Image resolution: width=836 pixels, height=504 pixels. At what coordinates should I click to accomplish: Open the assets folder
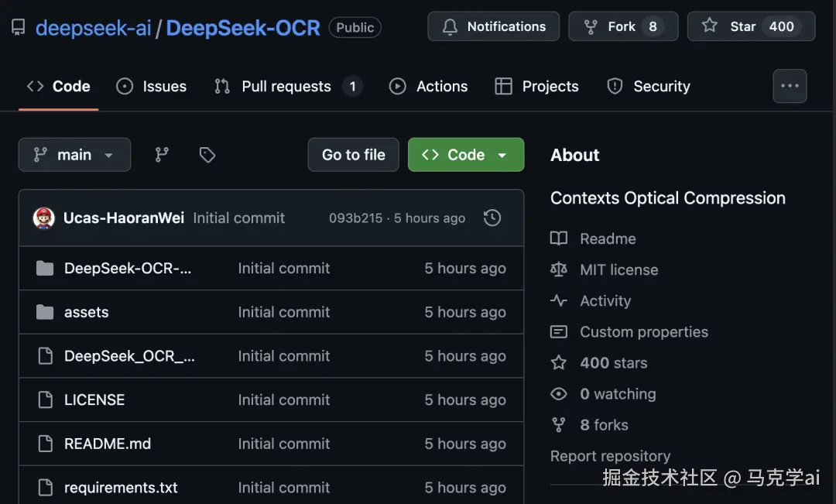pyautogui.click(x=86, y=312)
